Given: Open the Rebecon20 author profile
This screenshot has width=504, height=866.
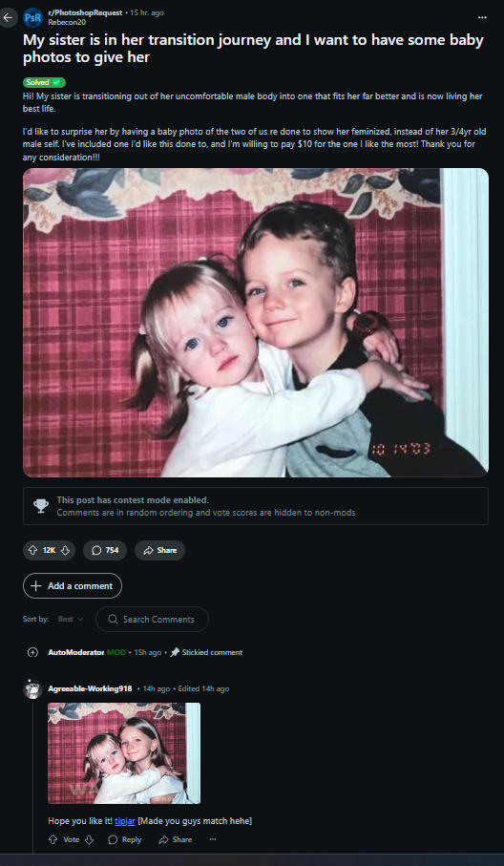Looking at the screenshot, I should pos(67,22).
